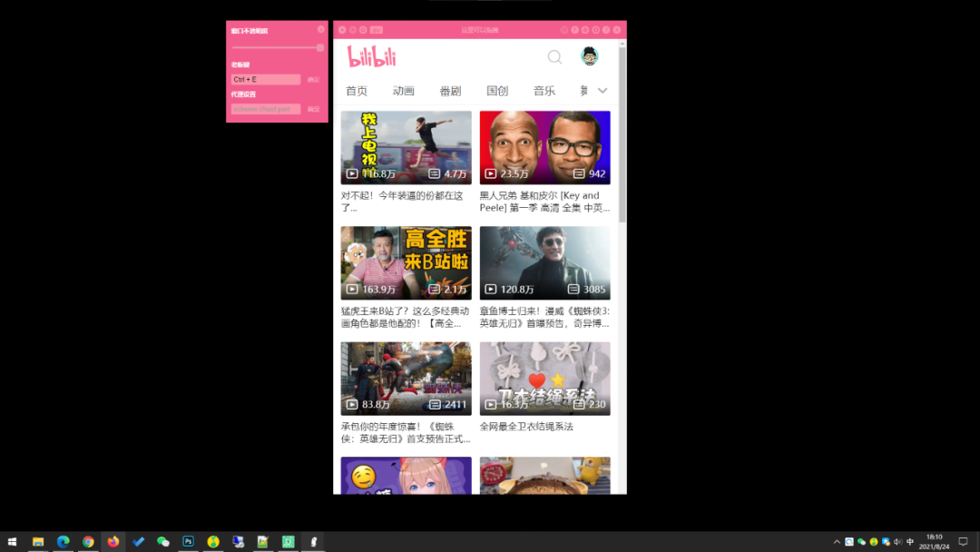This screenshot has height=552, width=980.
Task: Launch Google Chrome from the taskbar
Action: pos(88,541)
